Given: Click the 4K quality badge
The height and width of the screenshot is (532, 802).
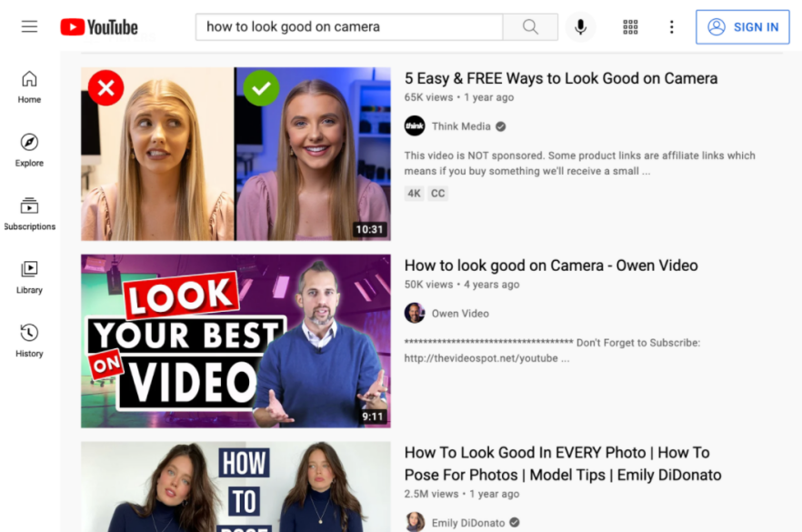Looking at the screenshot, I should [x=414, y=193].
